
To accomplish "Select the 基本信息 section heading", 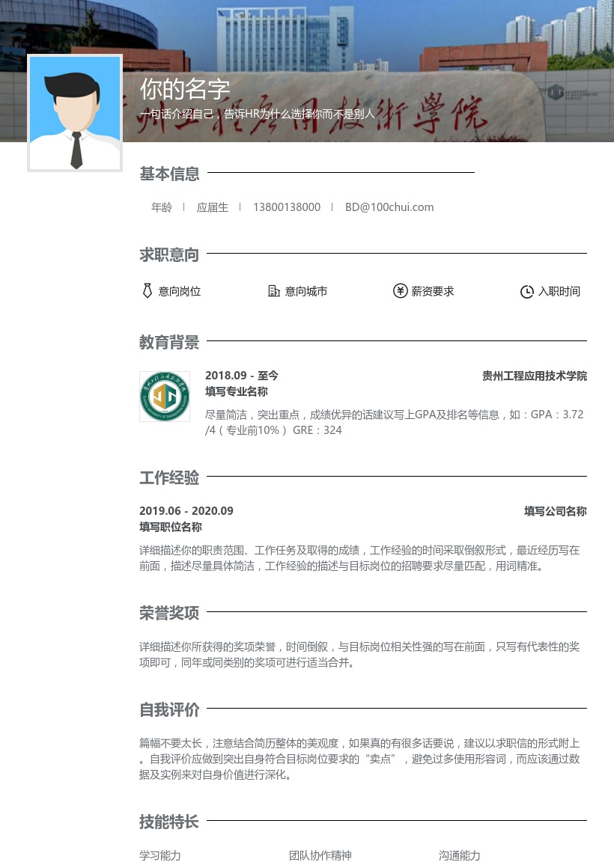I will point(169,174).
